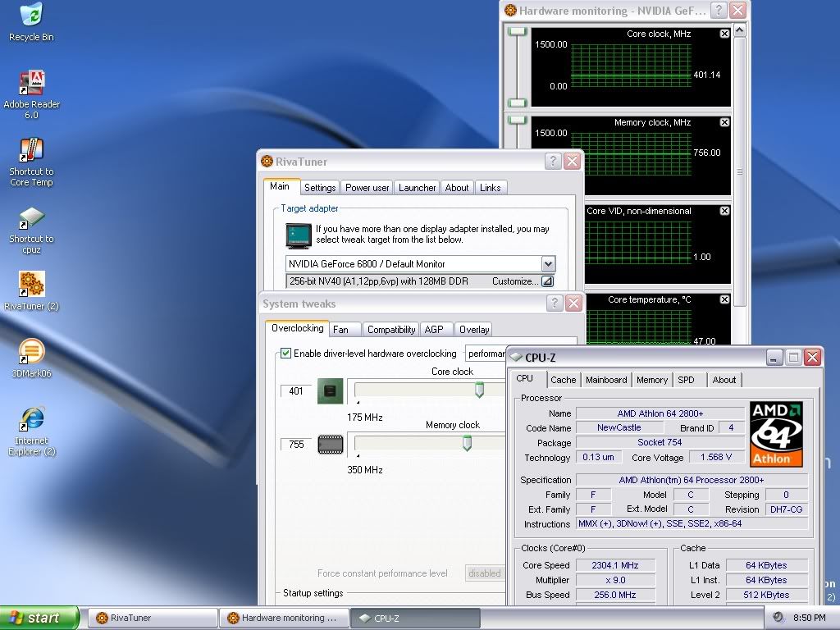
Task: Click the Internet Explorer (2) desktop icon
Action: 31,420
